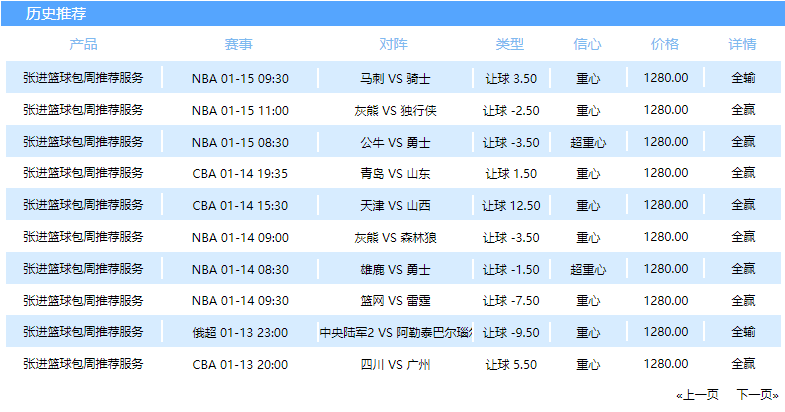Select the 详情 column header
Viewport: 785px width, 412px height.
click(742, 44)
